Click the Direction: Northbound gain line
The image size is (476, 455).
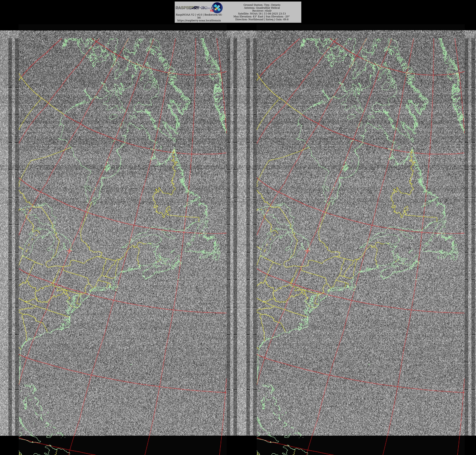[262, 19]
